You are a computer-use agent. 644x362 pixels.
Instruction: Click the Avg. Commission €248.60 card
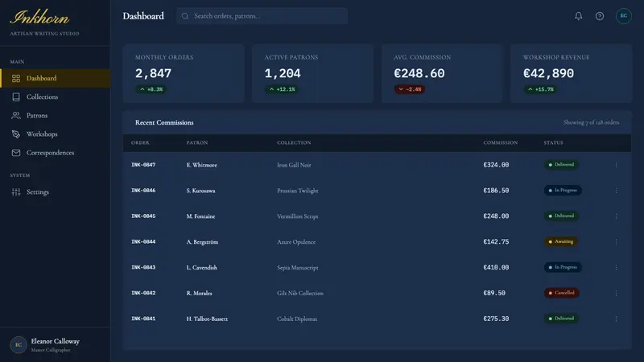click(442, 73)
